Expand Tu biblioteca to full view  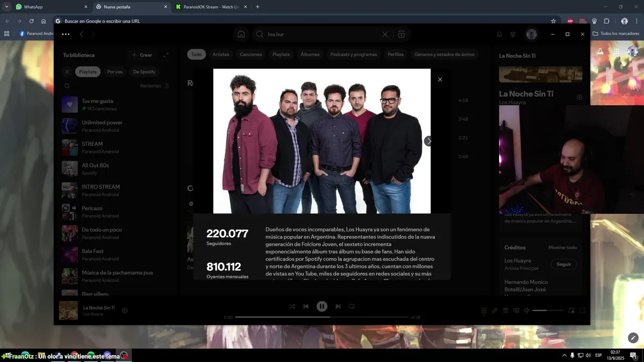[x=166, y=55]
